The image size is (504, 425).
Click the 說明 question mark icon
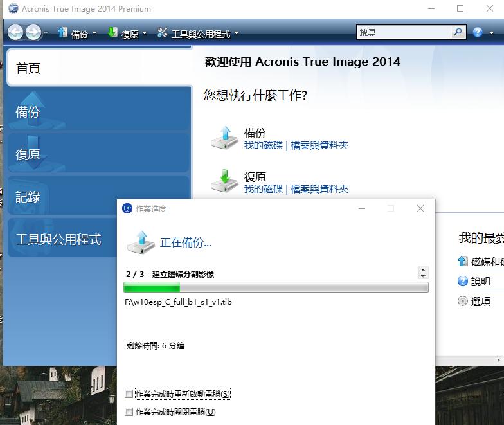click(x=463, y=282)
